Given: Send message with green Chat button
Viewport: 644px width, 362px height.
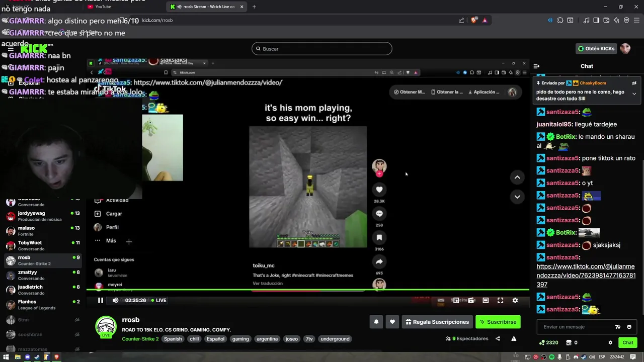Looking at the screenshot, I should pos(627,342).
